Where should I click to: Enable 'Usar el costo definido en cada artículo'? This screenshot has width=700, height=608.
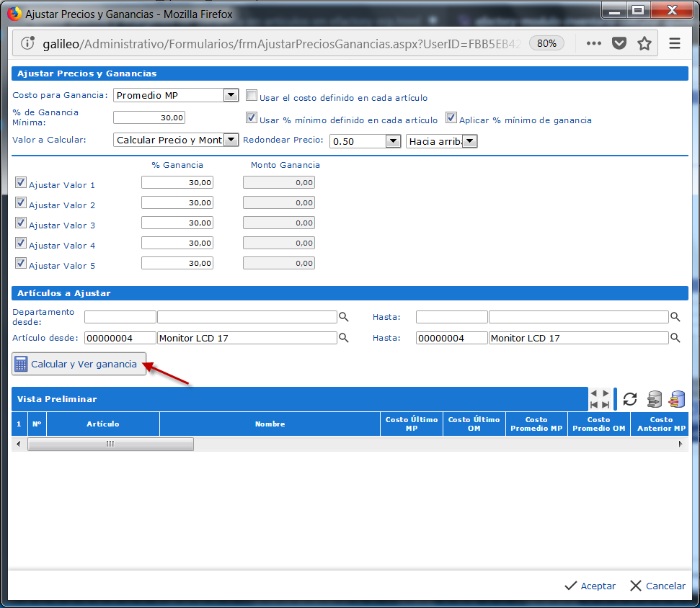click(252, 96)
